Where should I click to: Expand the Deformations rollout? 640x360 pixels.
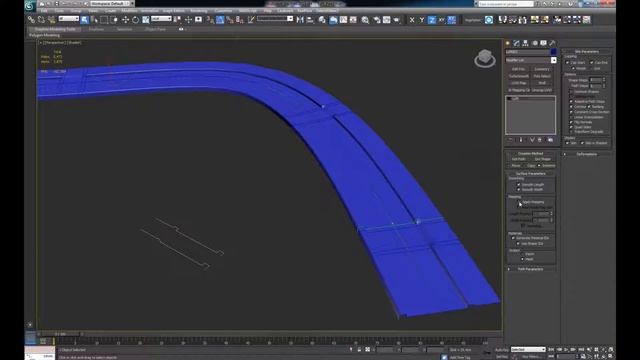(587, 154)
